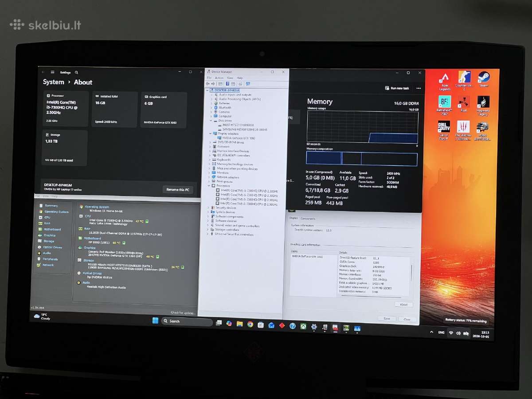Switch to Components tab in NVIDIA window
This screenshot has width=532, height=399.
[308, 219]
